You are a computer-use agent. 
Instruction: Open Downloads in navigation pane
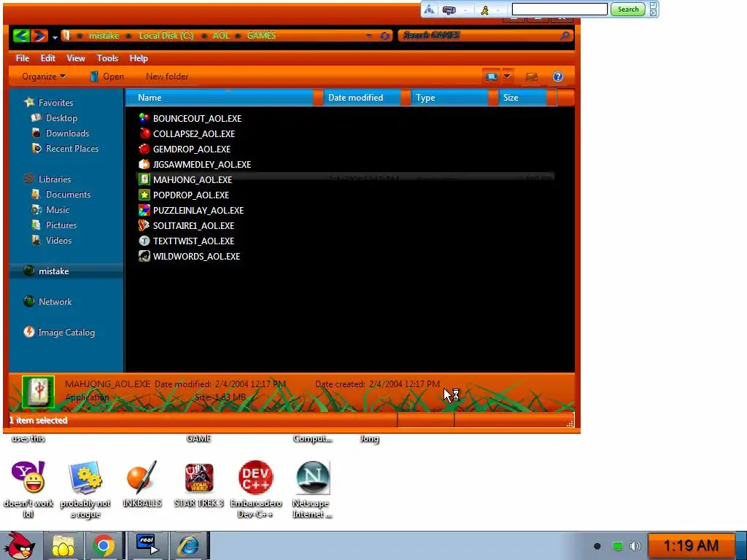[x=67, y=133]
